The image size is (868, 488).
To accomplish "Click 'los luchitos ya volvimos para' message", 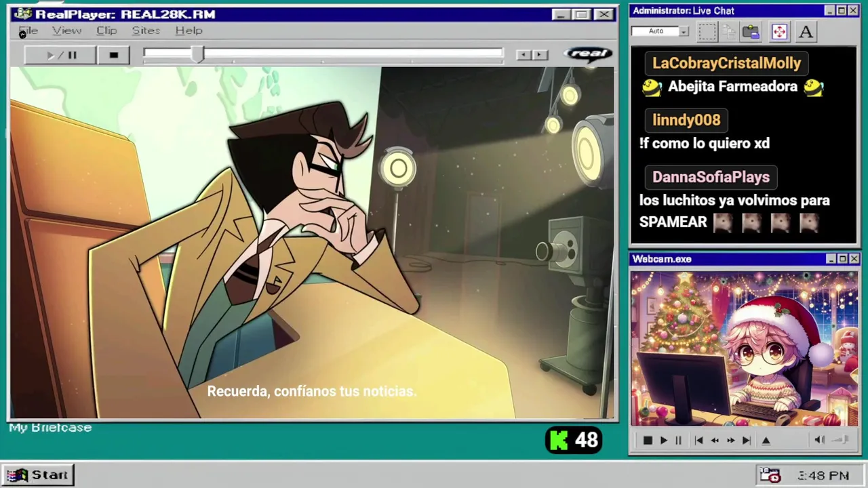I will [x=734, y=200].
